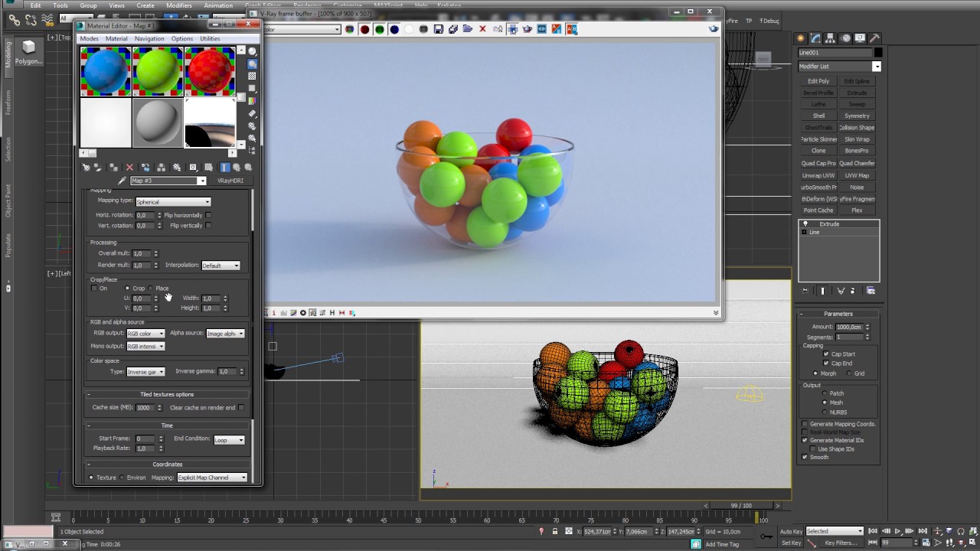Click the load image folder icon in VFB
Viewport: 980px width, 551px height.
[468, 29]
